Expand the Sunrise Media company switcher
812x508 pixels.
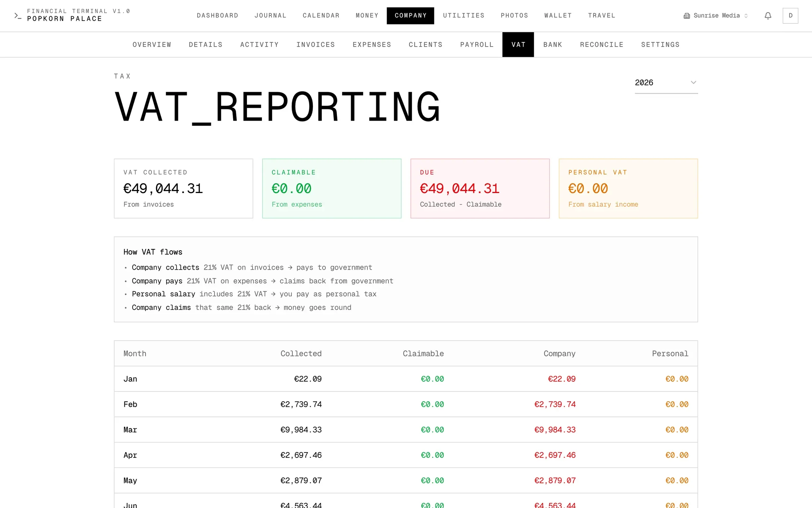(x=716, y=16)
